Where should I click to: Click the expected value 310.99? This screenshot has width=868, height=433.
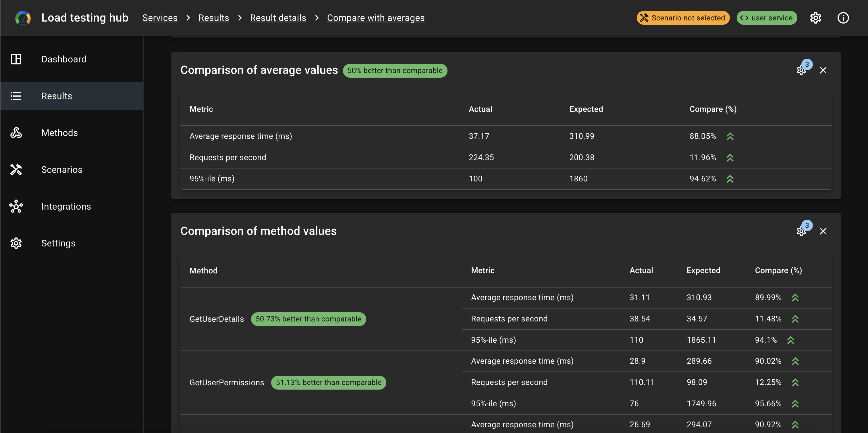point(582,136)
